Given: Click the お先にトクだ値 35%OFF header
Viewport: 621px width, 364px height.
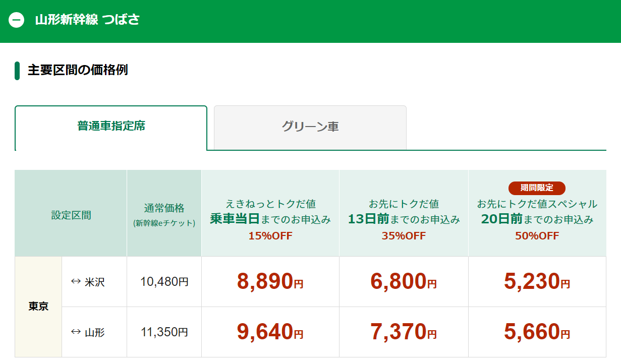Looking at the screenshot, I should click(404, 213).
